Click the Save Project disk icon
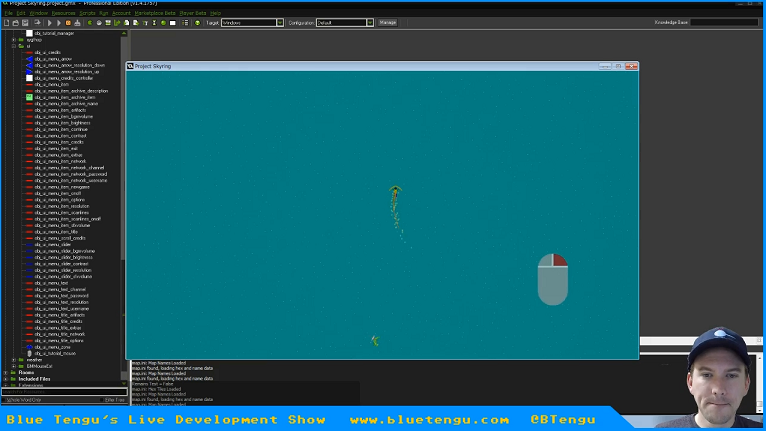This screenshot has width=766, height=431. tap(25, 23)
